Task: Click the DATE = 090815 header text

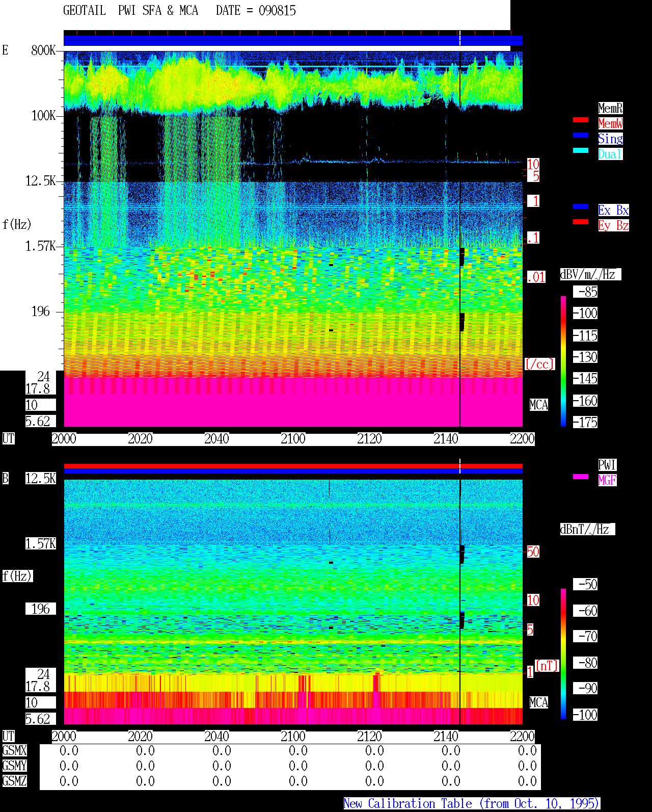Action: pyautogui.click(x=256, y=11)
